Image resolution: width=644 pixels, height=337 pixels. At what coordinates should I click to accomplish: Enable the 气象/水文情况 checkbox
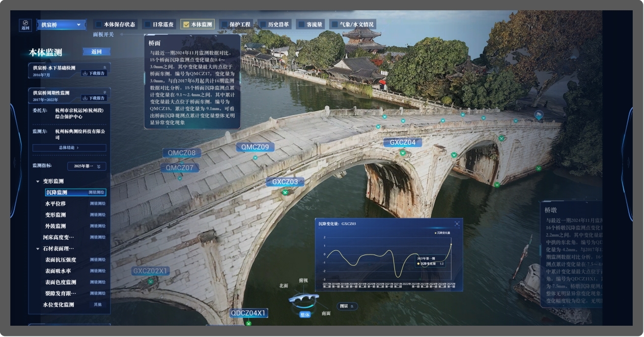point(334,24)
